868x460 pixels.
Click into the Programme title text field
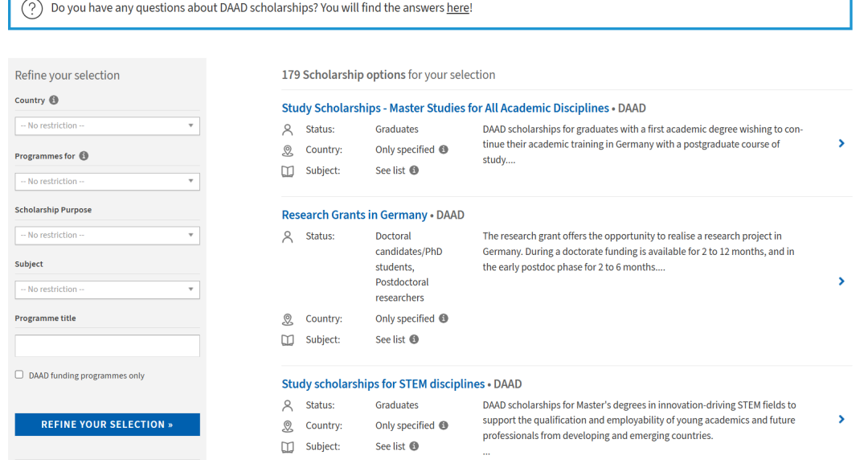pos(107,346)
